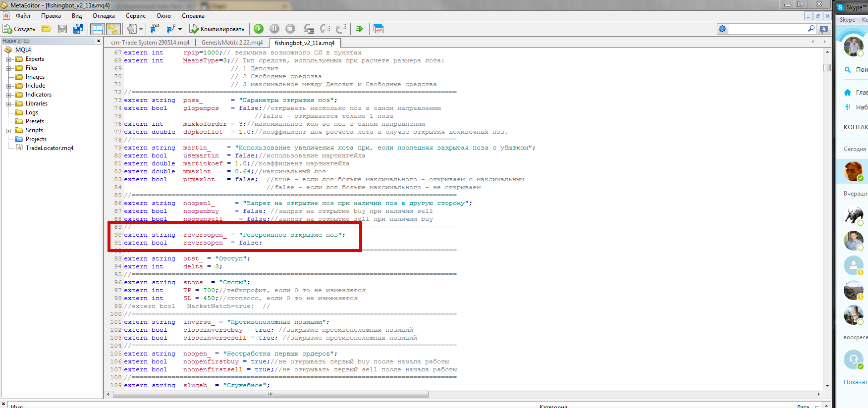Click the Компилировать button
Screen dimensions: 868x408
tap(217, 29)
